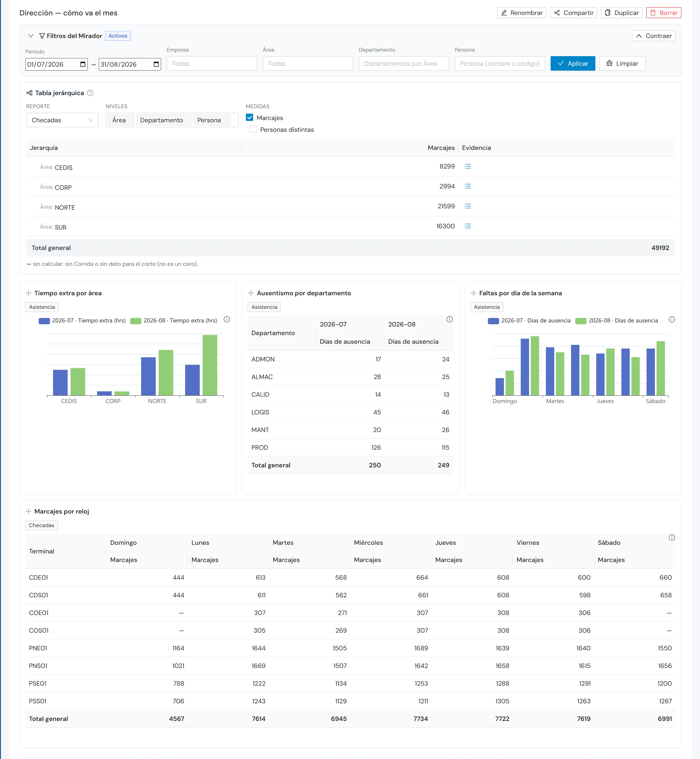Viewport: 700px width, 759px height.
Task: Click the Activos filter badge
Action: tap(118, 36)
